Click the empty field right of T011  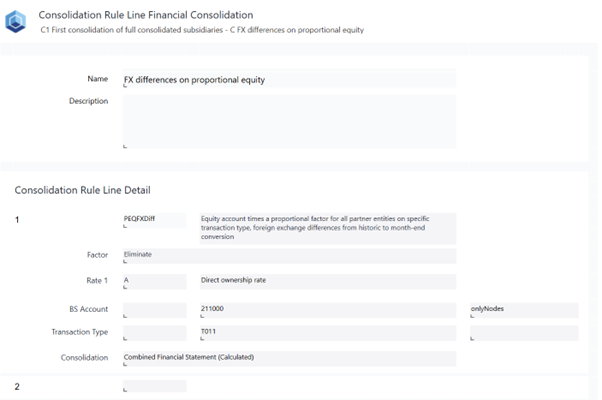[523, 333]
